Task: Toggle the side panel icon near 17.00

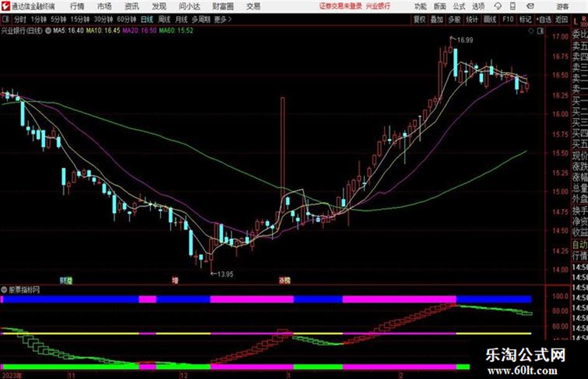Action: (x=540, y=32)
